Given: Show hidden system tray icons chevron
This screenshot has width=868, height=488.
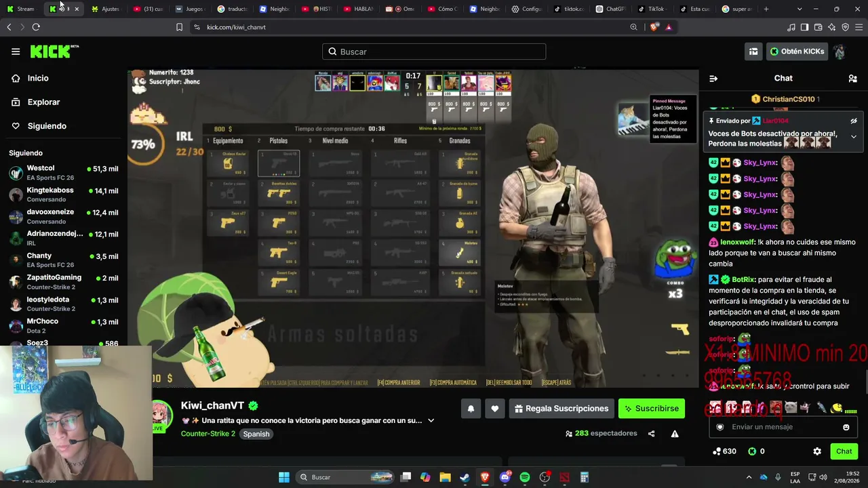Looking at the screenshot, I should click(749, 477).
